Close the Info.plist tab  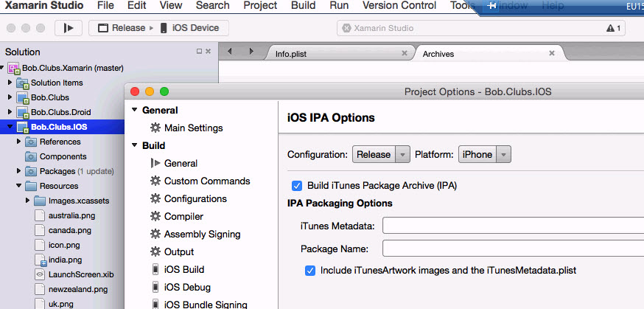[405, 53]
